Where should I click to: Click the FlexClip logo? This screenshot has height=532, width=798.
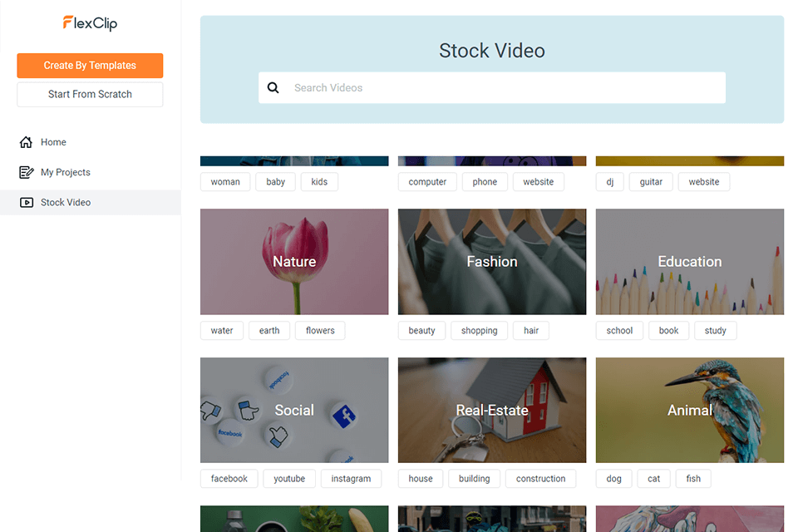tap(90, 24)
